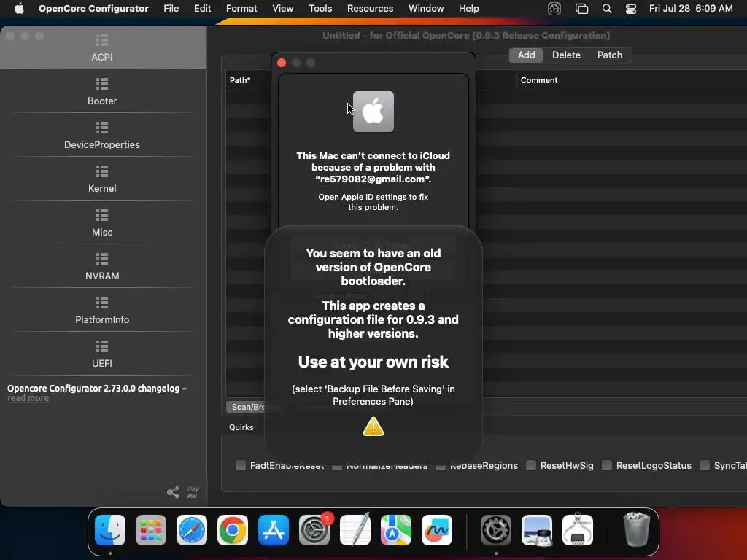Open the NVRAM section in sidebar

(102, 267)
